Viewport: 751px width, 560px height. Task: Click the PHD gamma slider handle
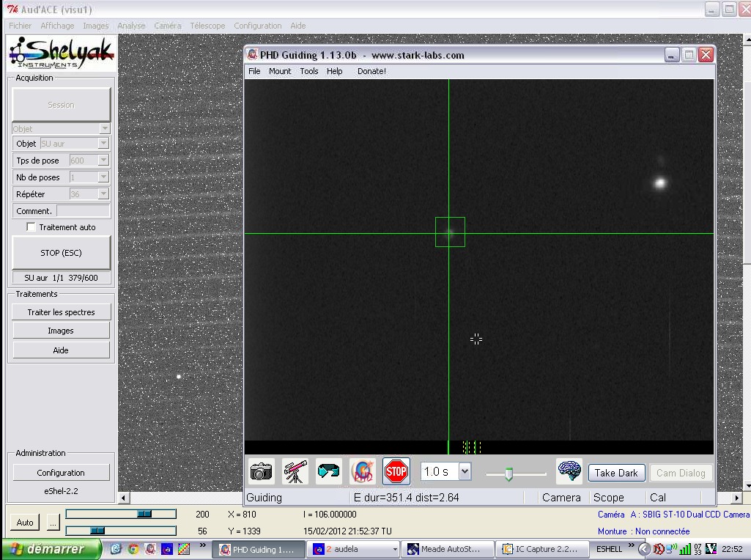[508, 474]
